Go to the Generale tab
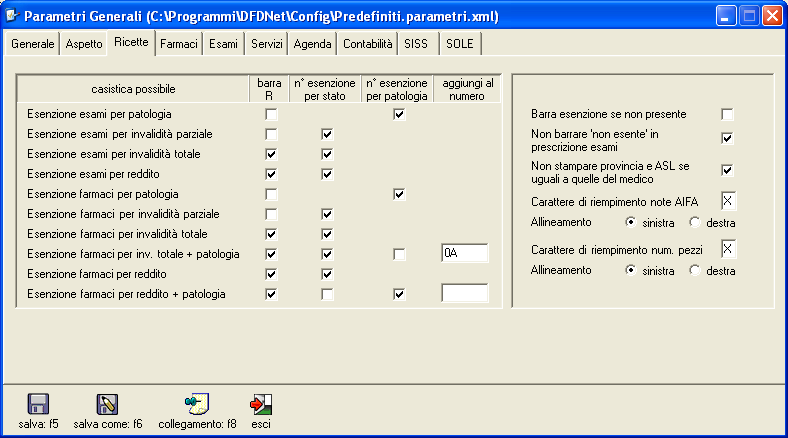Image resolution: width=788 pixels, height=438 pixels. (x=33, y=45)
